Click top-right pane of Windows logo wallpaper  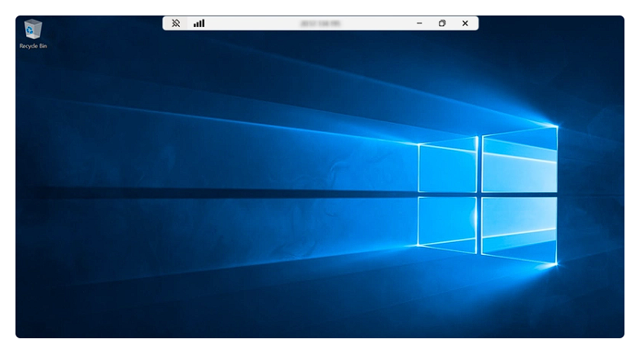(519, 161)
